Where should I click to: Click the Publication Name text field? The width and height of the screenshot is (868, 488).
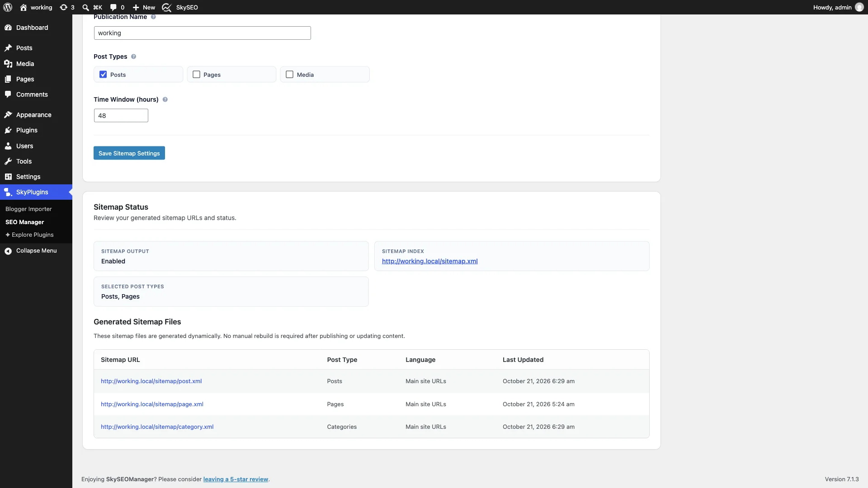pos(203,33)
